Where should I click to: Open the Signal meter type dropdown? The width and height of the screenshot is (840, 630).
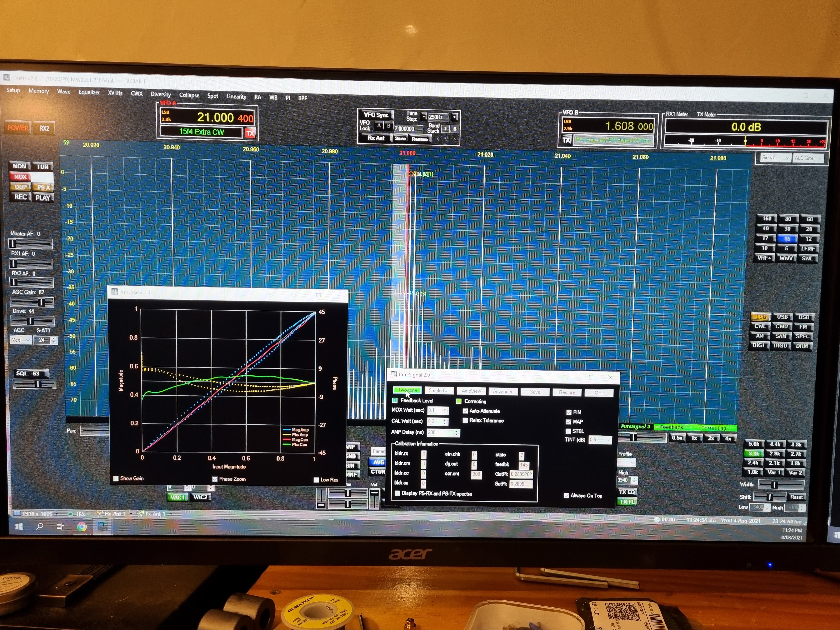[x=775, y=157]
